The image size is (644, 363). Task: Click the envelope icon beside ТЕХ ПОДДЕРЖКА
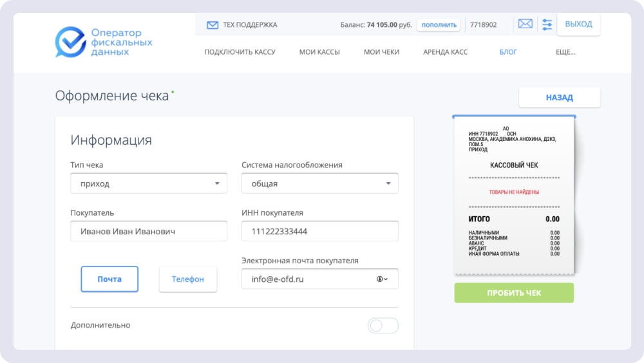pos(213,25)
